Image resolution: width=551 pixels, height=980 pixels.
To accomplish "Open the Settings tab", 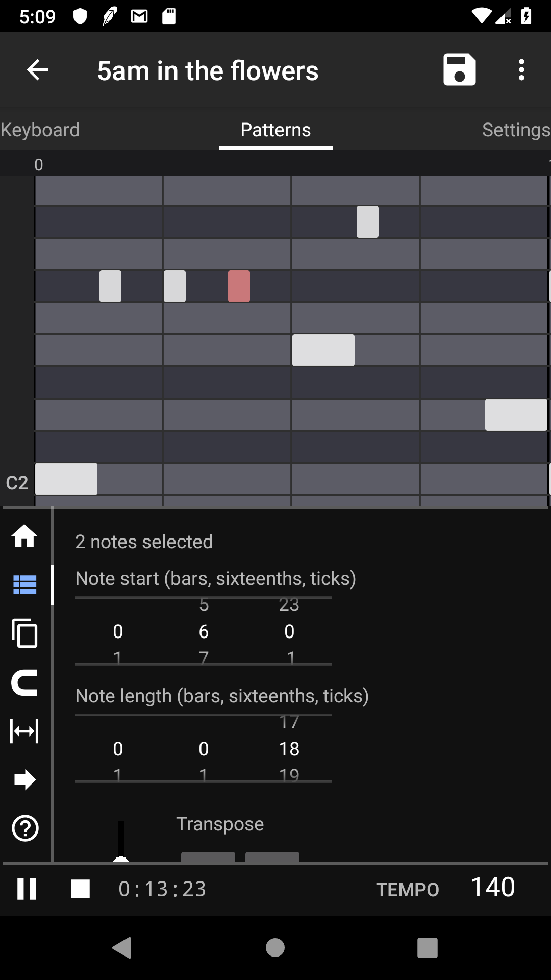I will pos(516,130).
